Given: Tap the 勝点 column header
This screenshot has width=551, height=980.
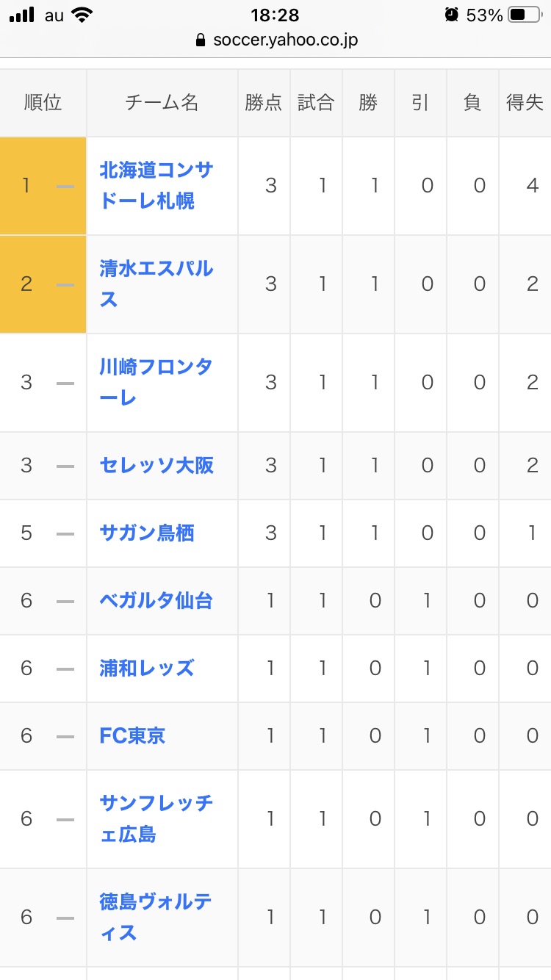Looking at the screenshot, I should (264, 103).
